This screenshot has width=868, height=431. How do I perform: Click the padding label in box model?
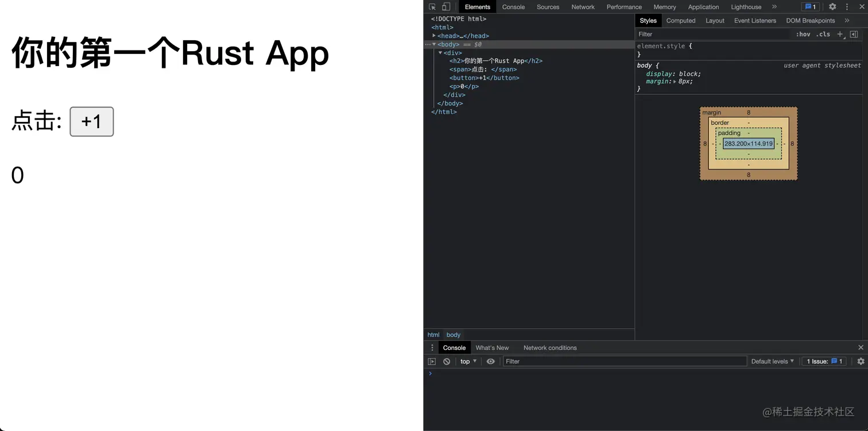tap(729, 133)
